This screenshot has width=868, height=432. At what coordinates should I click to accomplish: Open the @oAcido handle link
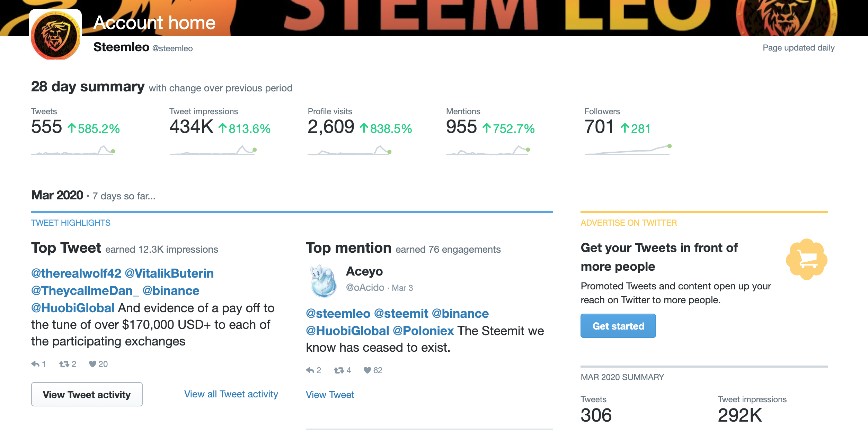[365, 288]
